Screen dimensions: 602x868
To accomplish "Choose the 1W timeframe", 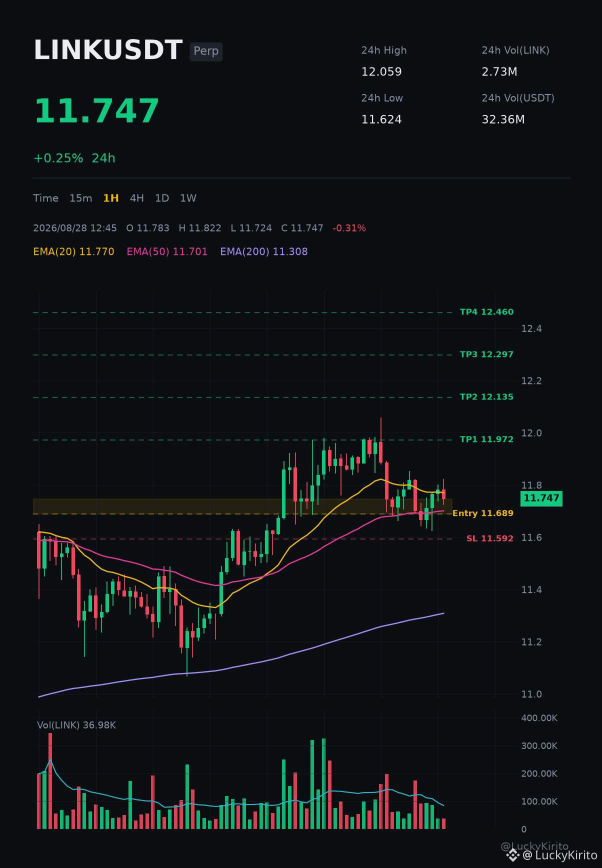I will click(188, 198).
